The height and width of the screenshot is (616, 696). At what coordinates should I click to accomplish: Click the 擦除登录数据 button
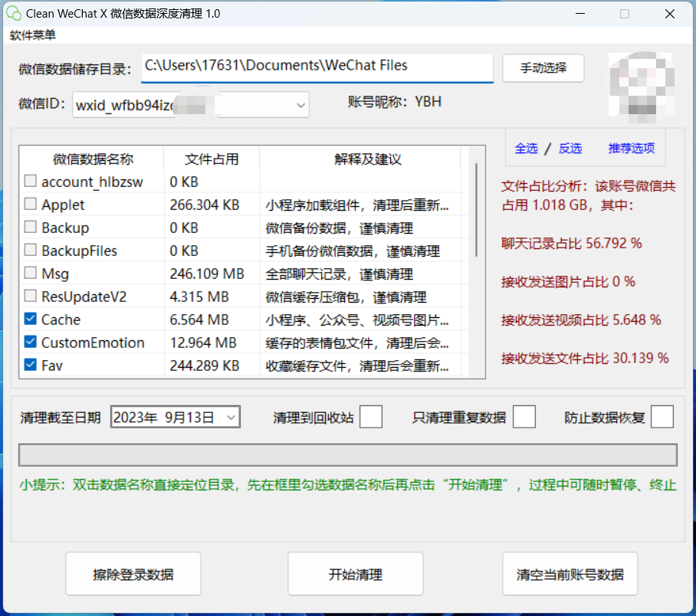133,574
